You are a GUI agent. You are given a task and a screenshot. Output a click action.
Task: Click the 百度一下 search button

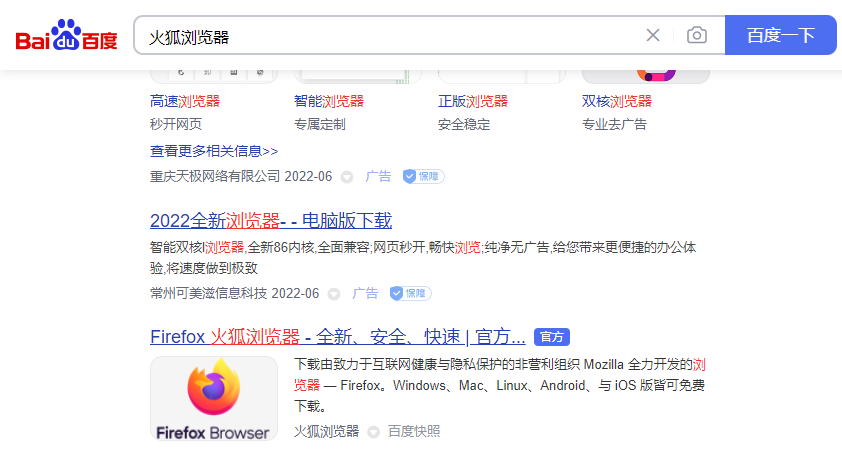tap(780, 36)
